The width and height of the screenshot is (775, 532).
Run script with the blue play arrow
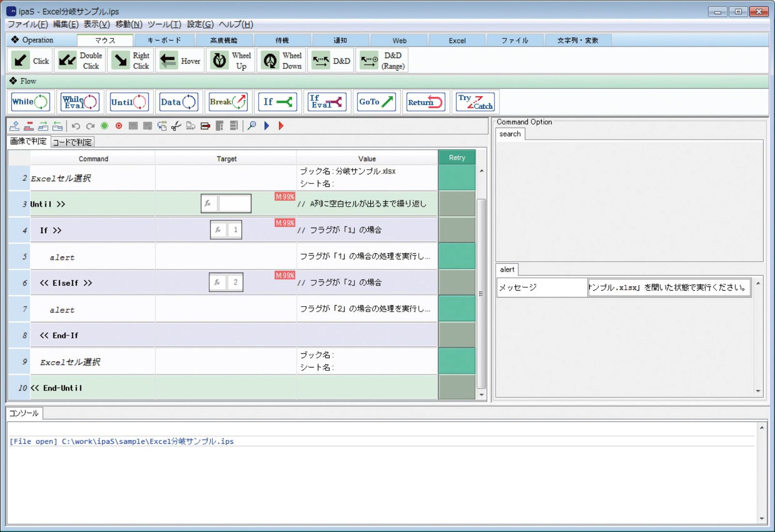tap(266, 126)
